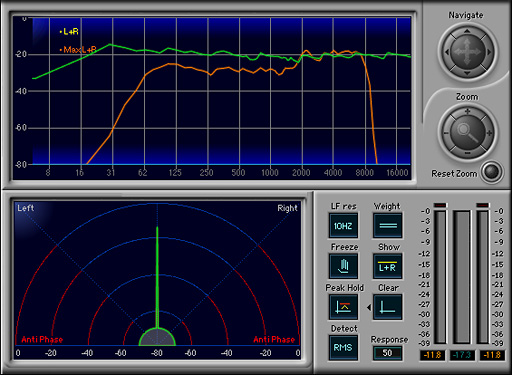The image size is (512, 375).
Task: Reset the right meter clip indicator
Action: (x=482, y=205)
